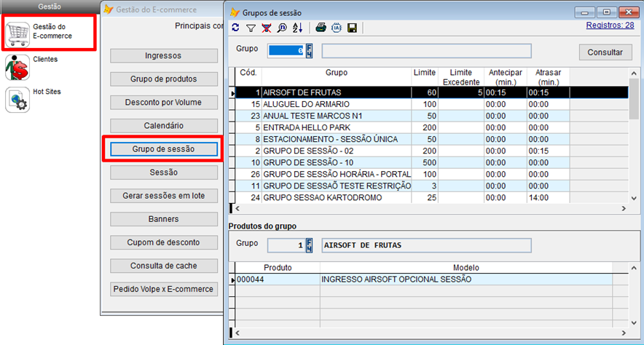Click the magnifier search icon
Screen dimensions: 644x345
pyautogui.click(x=281, y=28)
